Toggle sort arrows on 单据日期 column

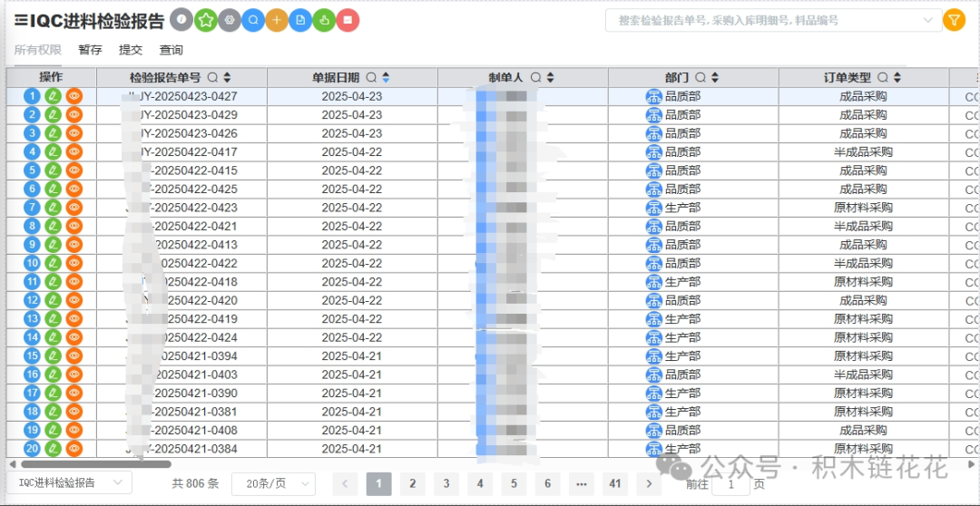386,78
